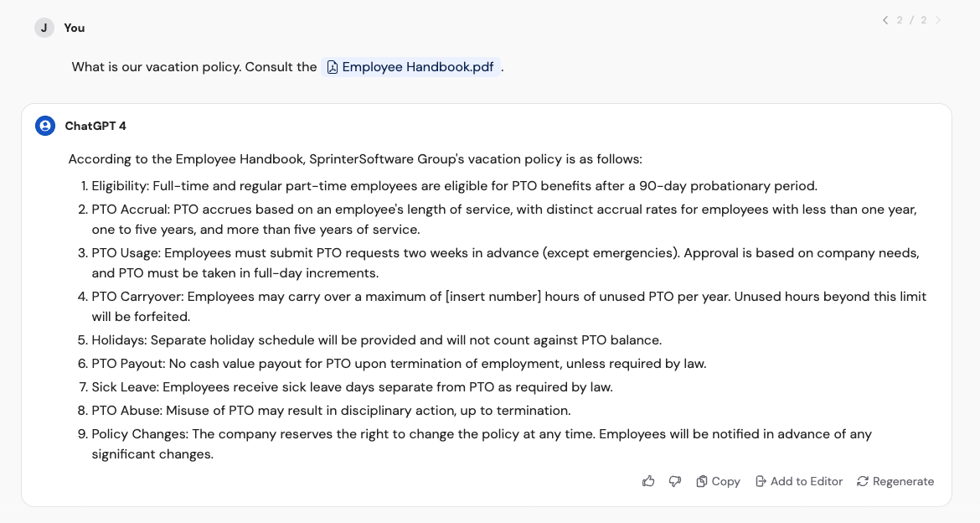Viewport: 980px width, 523px height.
Task: Click the Add to Editor icon
Action: (x=761, y=481)
